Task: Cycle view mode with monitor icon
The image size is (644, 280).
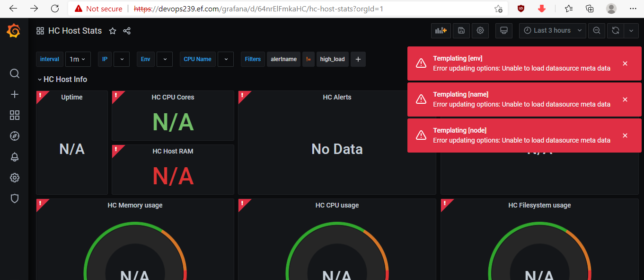Action: point(504,31)
